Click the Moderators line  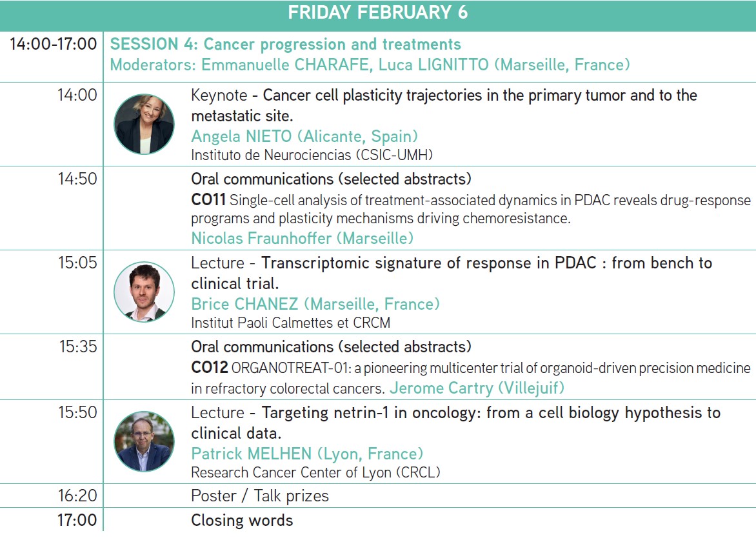(x=370, y=65)
